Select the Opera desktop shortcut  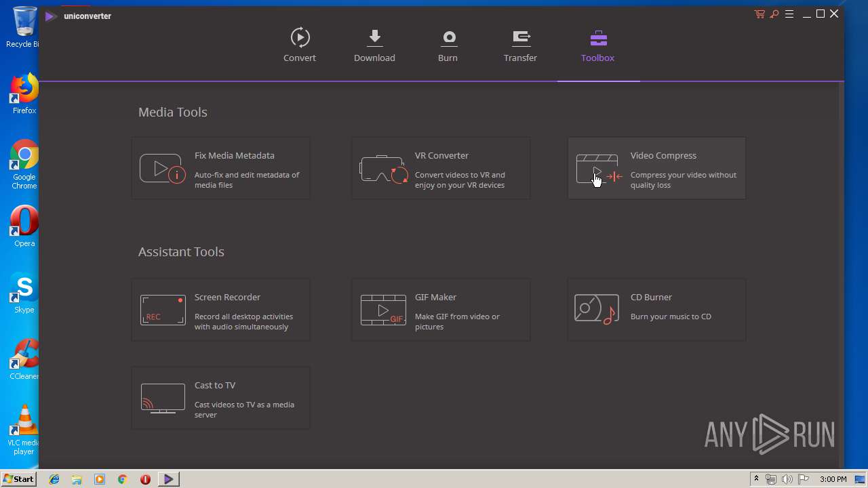pos(24,226)
